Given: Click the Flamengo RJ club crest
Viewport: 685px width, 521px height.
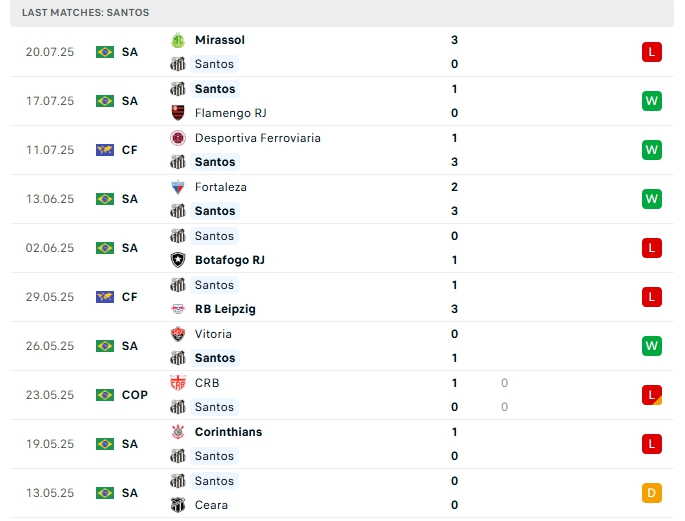Looking at the screenshot, I should pos(178,113).
